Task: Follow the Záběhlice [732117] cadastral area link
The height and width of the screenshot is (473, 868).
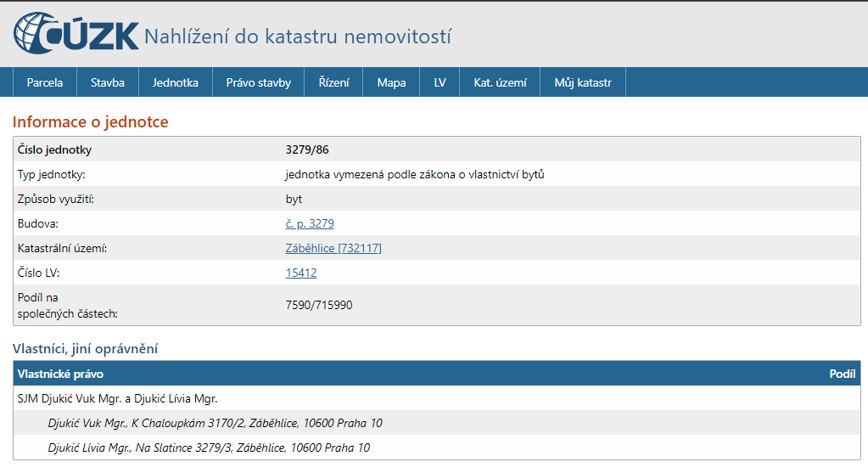Action: [333, 249]
